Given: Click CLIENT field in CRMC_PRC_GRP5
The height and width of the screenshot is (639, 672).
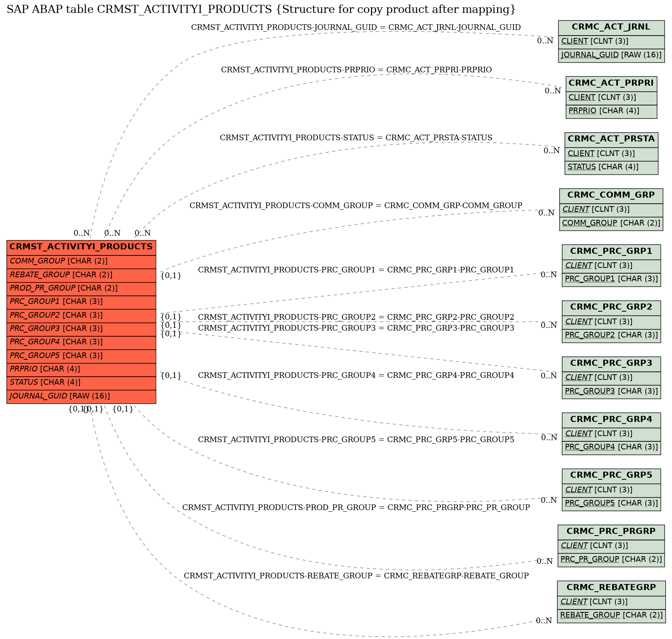Looking at the screenshot, I should click(x=611, y=490).
